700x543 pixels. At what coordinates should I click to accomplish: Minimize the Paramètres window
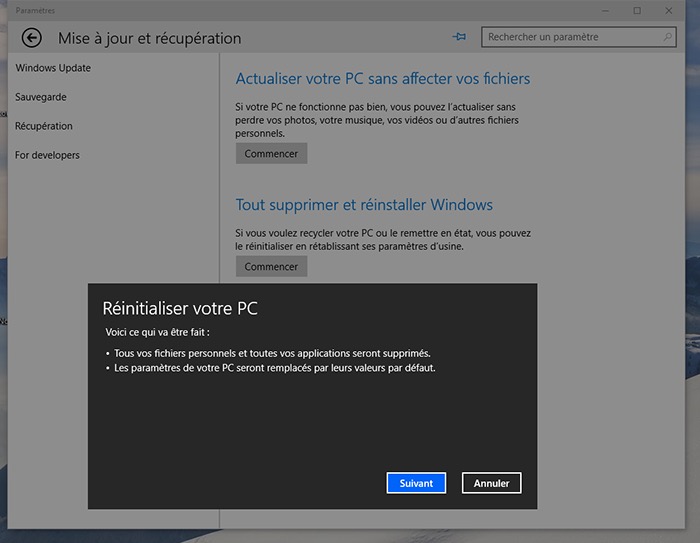click(605, 11)
